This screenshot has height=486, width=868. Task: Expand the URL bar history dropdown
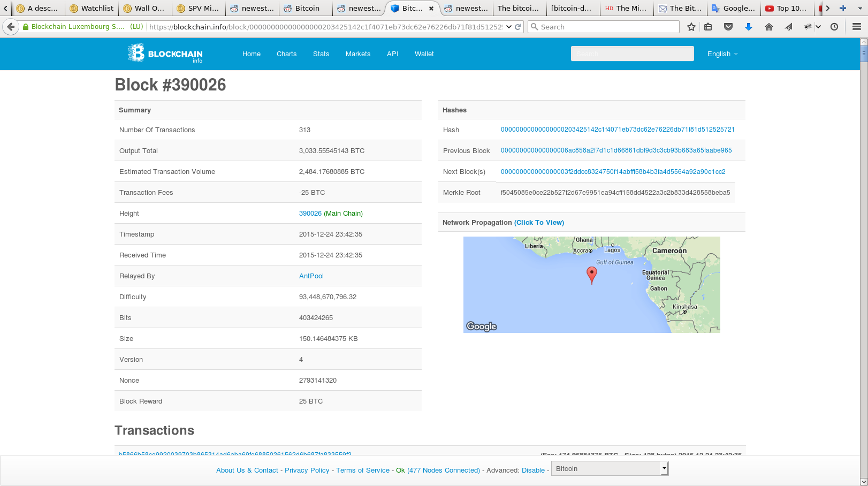click(509, 27)
